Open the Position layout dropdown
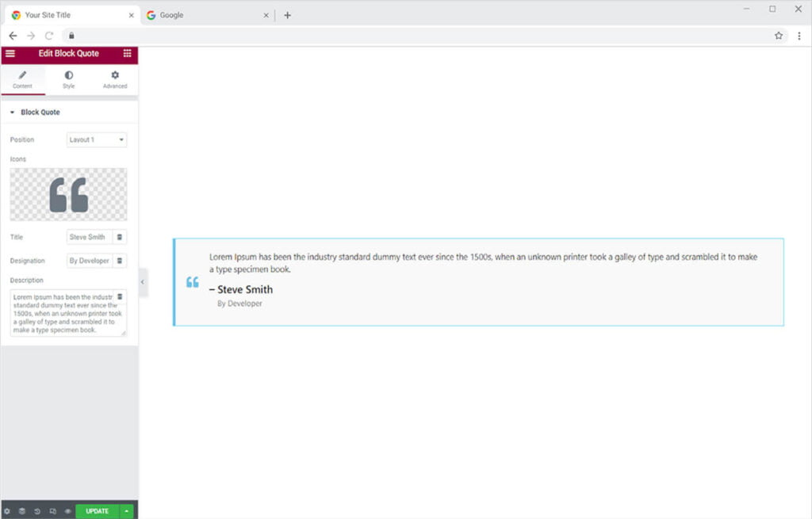 pyautogui.click(x=97, y=139)
